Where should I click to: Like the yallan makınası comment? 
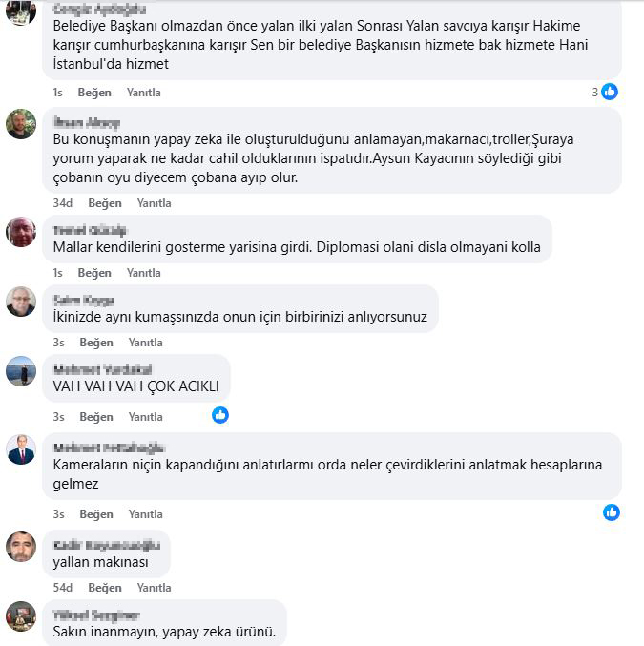click(105, 588)
